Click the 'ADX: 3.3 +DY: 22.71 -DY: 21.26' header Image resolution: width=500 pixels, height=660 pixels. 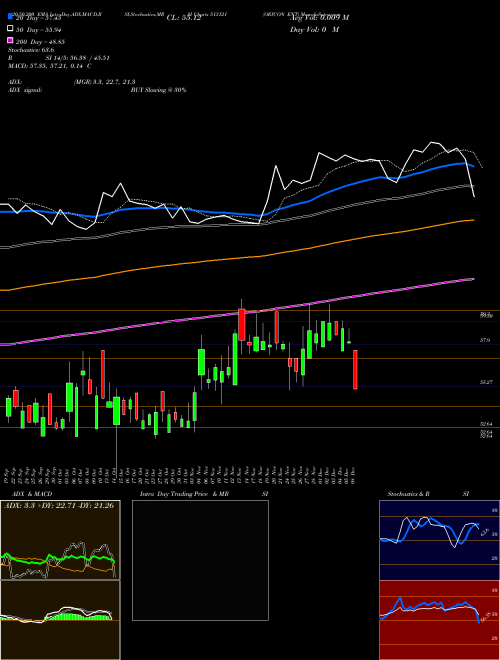pos(59,506)
